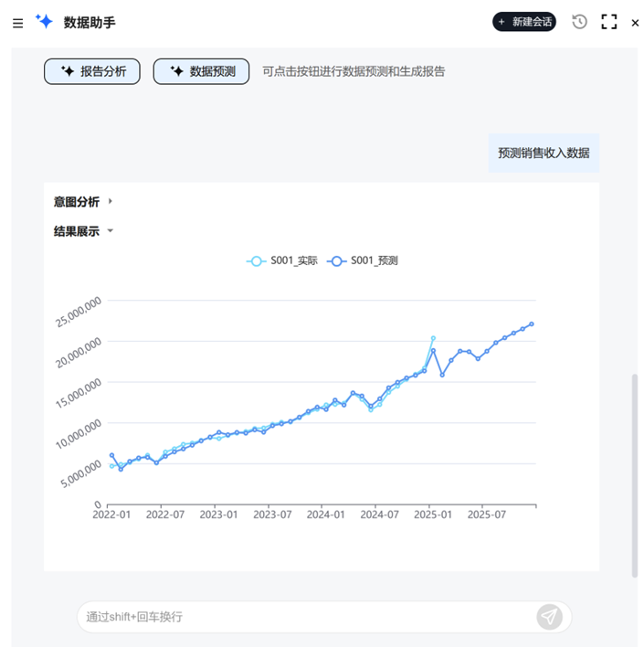Viewport: 644px width, 647px height.
Task: Start a new chat with 新建会话
Action: click(x=524, y=22)
